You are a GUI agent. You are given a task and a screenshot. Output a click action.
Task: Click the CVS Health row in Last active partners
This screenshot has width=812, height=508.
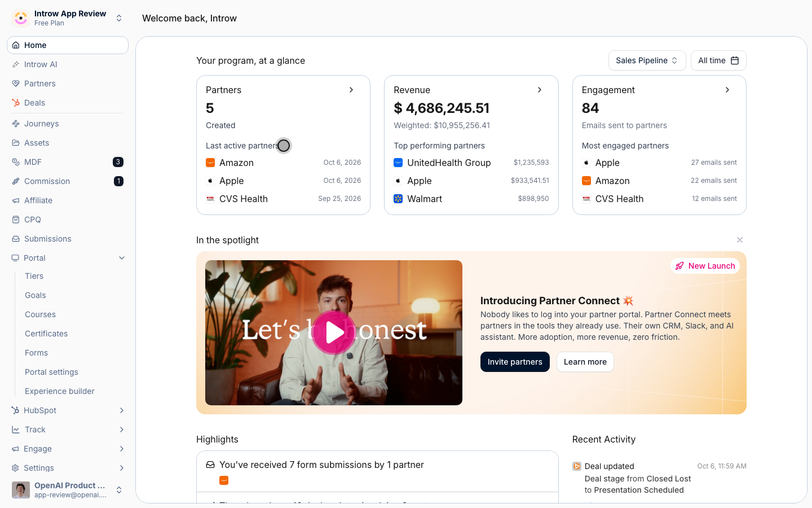tap(283, 199)
